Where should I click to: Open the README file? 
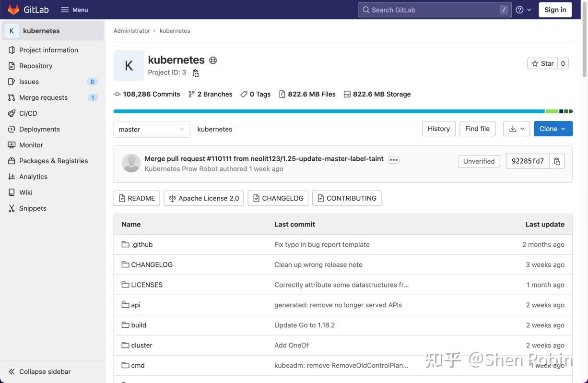tap(136, 197)
